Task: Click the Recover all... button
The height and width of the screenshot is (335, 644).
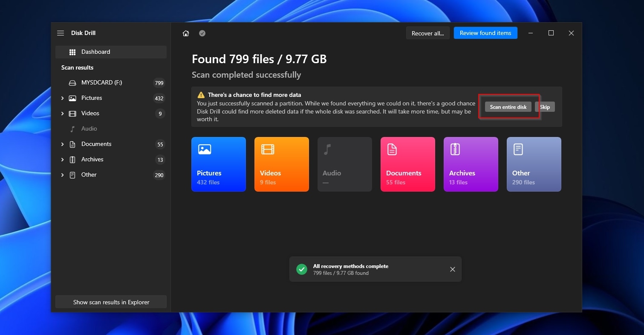Action: click(427, 33)
